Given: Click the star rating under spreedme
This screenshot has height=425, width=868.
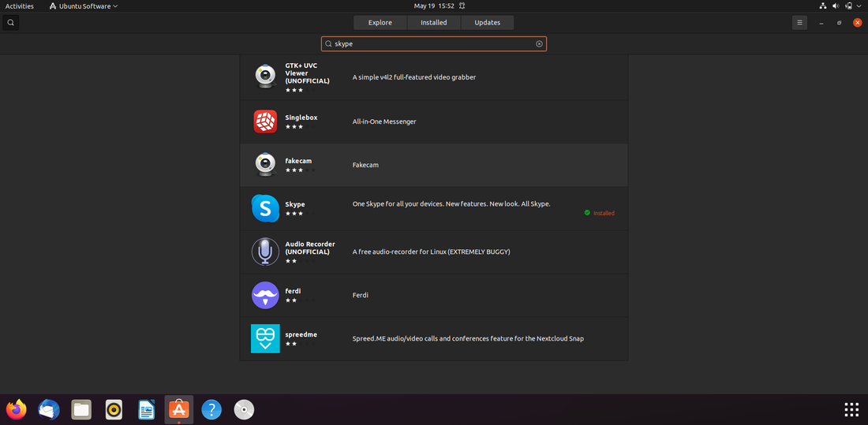Looking at the screenshot, I should pyautogui.click(x=301, y=344).
